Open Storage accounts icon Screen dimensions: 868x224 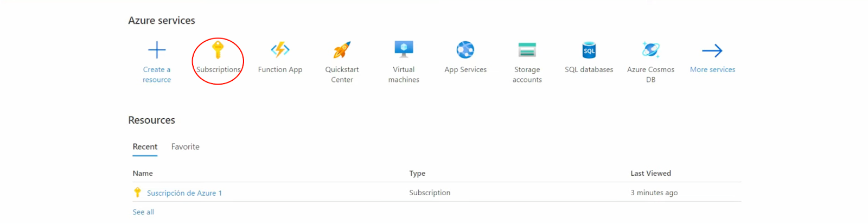(x=527, y=50)
